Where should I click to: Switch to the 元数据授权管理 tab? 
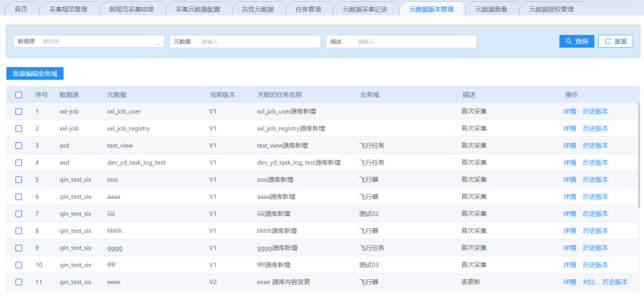coord(547,10)
